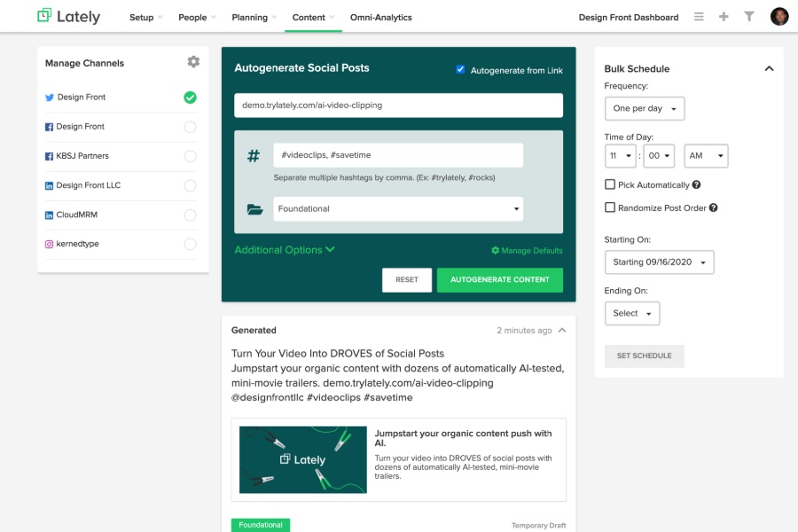The height and width of the screenshot is (532, 798).
Task: Open the minutes dropdown showing 00
Action: coord(659,156)
